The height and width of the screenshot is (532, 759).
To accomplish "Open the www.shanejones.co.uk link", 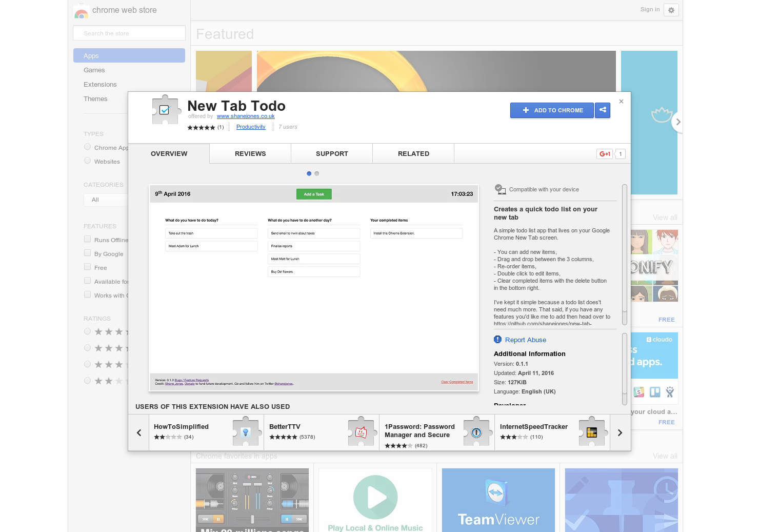I will point(246,116).
